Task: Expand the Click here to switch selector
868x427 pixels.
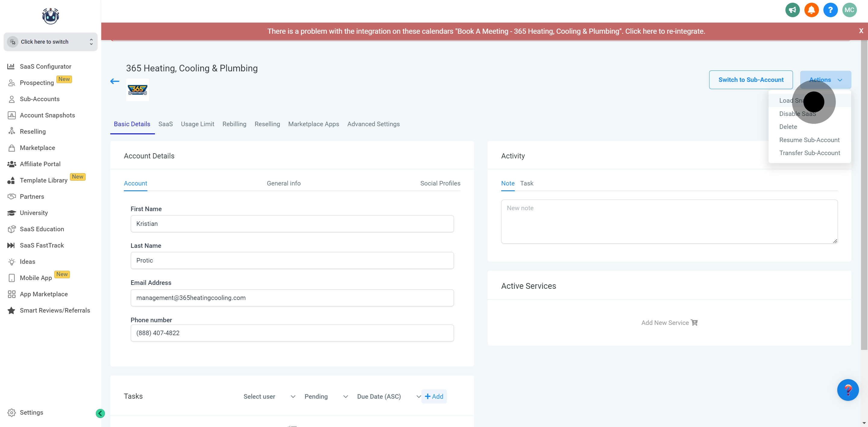Action: 51,42
